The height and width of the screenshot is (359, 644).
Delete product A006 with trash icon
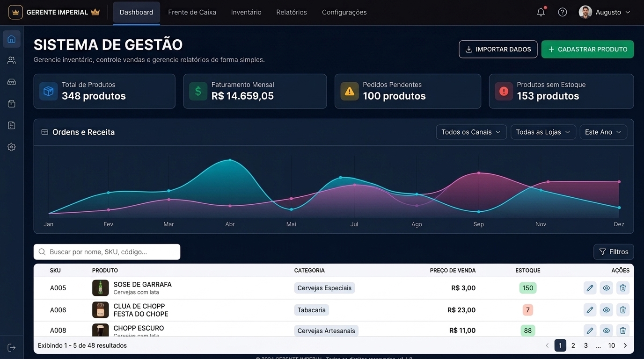(623, 310)
